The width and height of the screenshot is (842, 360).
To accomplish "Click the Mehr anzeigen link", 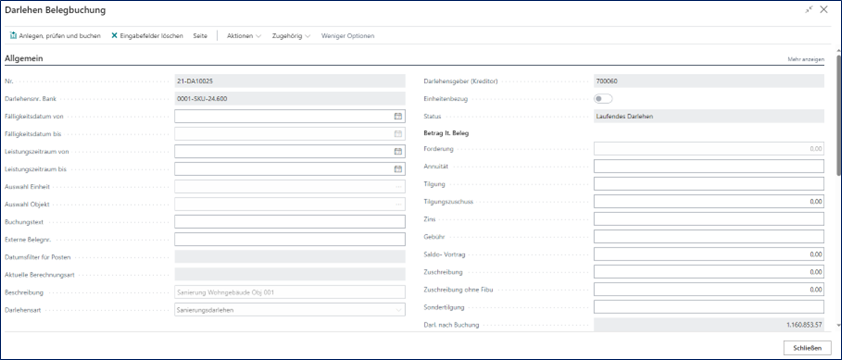I will [805, 59].
